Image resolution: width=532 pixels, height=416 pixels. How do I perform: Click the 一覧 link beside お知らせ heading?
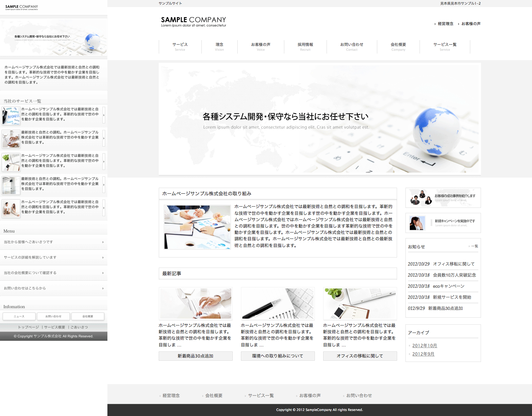click(x=474, y=246)
